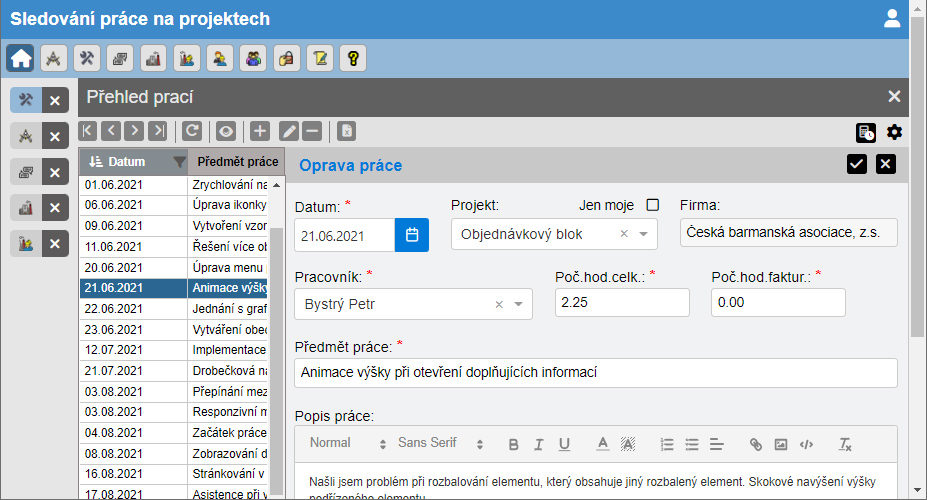
Task: Go to the next record
Action: [x=134, y=131]
